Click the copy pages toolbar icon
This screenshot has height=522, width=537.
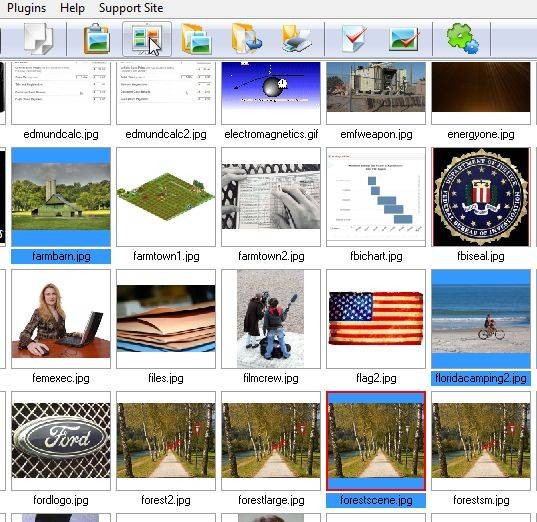[x=39, y=38]
